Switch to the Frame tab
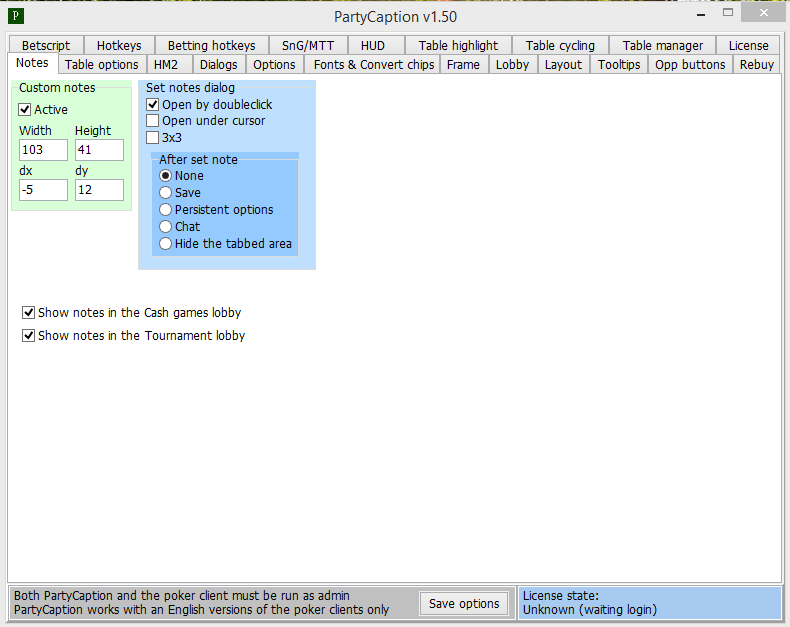Viewport: 790px width, 627px height. point(463,65)
